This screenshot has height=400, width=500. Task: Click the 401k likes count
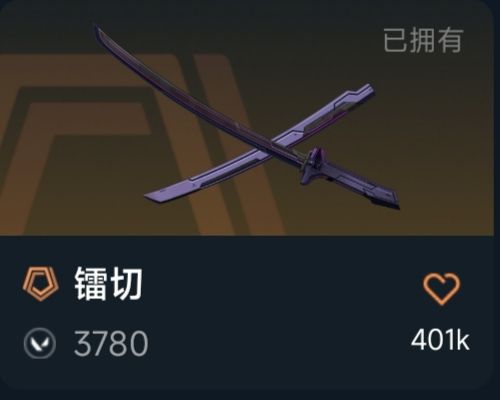(440, 340)
